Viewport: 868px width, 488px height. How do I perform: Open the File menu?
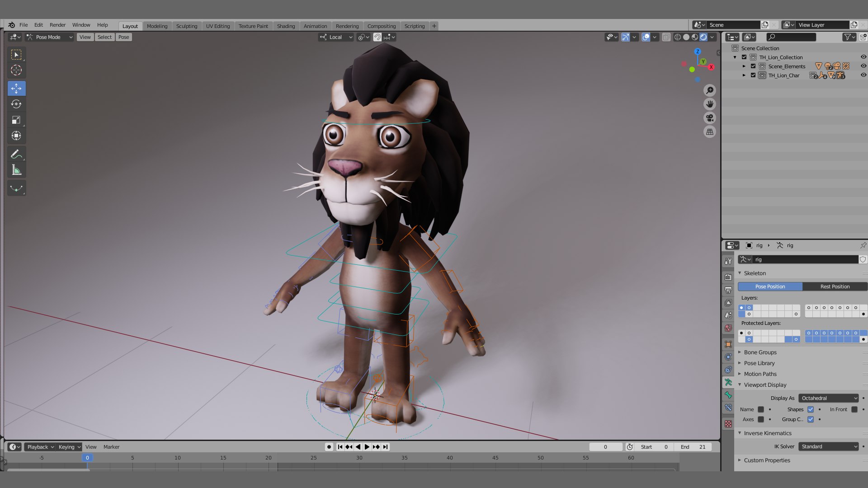click(x=24, y=25)
